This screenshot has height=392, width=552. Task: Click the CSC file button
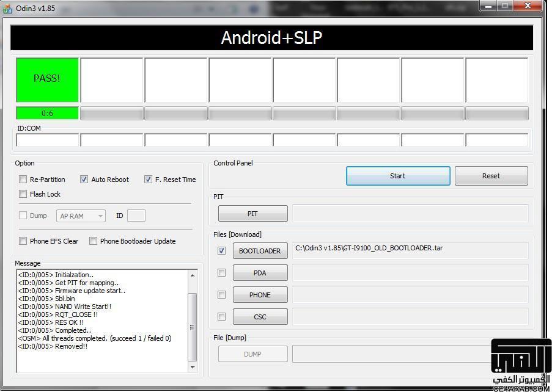click(260, 317)
